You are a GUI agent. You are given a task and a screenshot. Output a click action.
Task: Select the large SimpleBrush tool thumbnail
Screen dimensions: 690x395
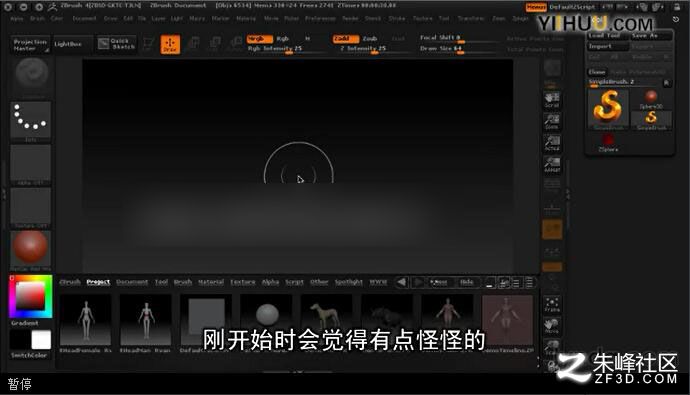coord(609,109)
